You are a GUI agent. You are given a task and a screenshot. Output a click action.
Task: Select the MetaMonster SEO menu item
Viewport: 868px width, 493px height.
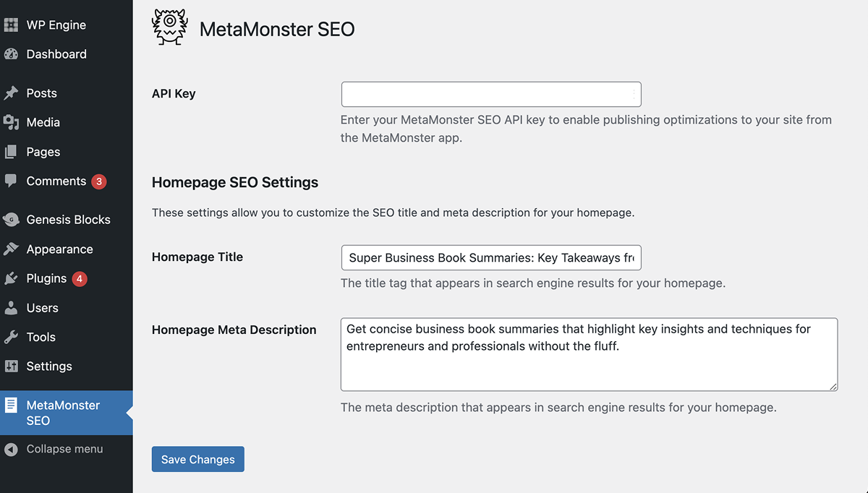[63, 413]
